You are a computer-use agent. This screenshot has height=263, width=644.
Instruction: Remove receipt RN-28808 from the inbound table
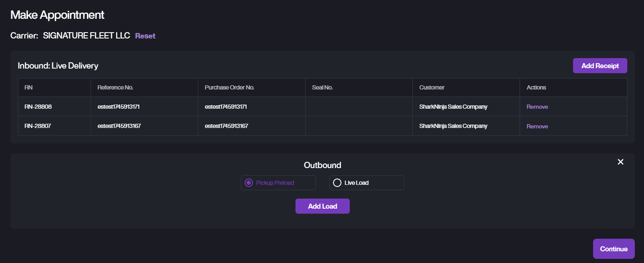pos(537,107)
